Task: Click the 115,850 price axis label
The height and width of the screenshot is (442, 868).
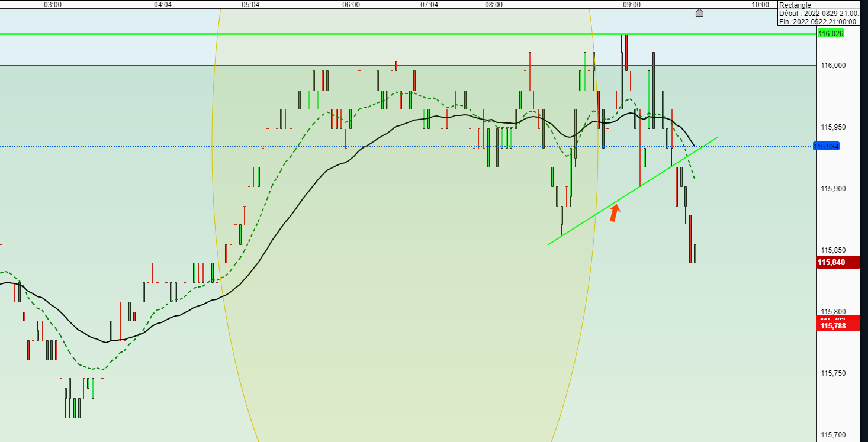Action: tap(834, 250)
